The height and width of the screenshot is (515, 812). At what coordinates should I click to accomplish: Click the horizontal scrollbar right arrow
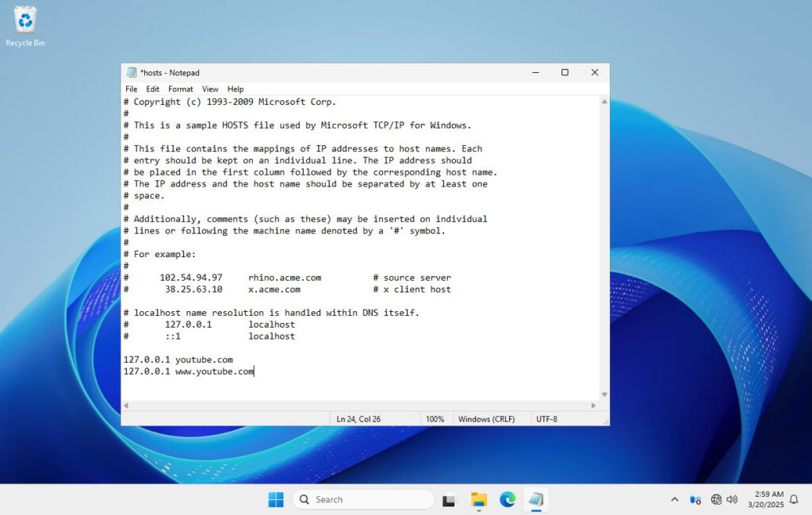[x=593, y=405]
